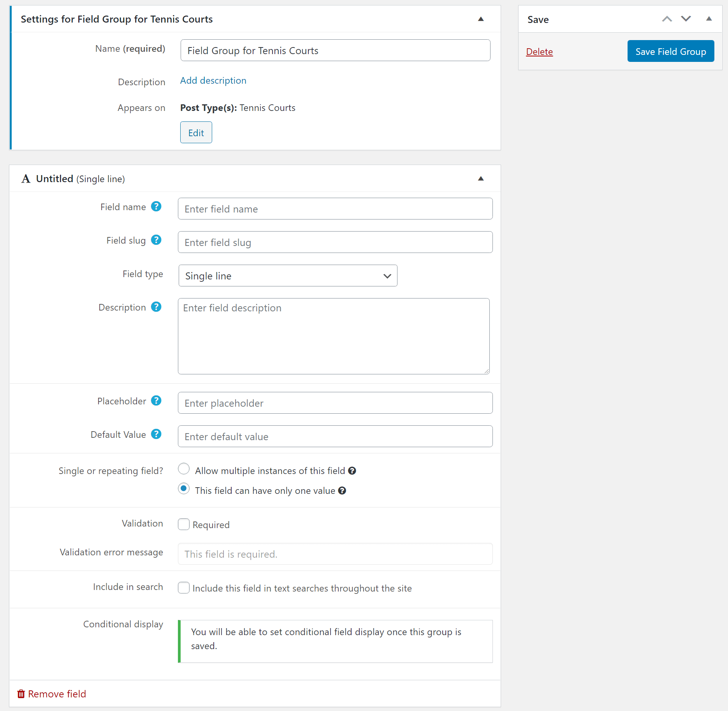Click the Enter default value input

coord(336,437)
